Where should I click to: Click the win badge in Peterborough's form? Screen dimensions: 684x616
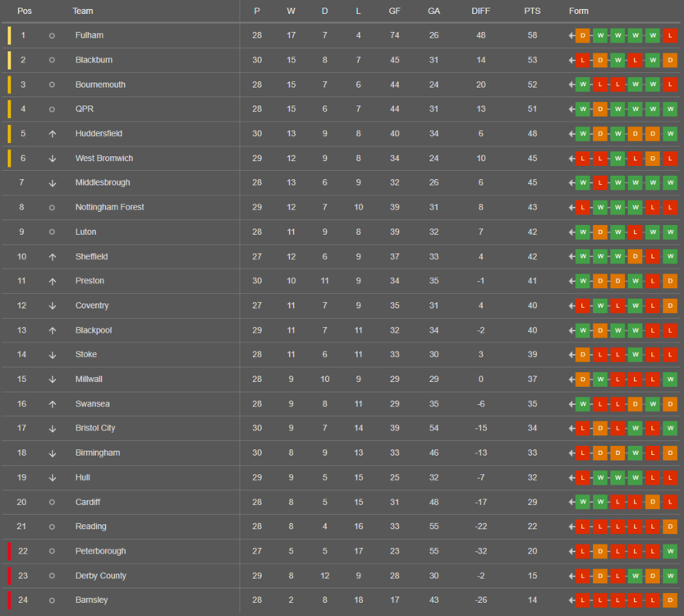tap(670, 551)
